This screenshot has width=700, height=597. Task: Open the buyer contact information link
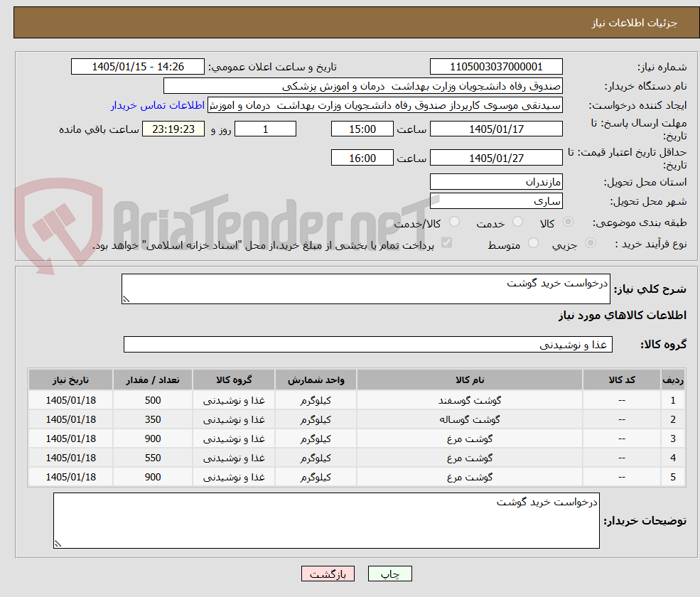(158, 105)
